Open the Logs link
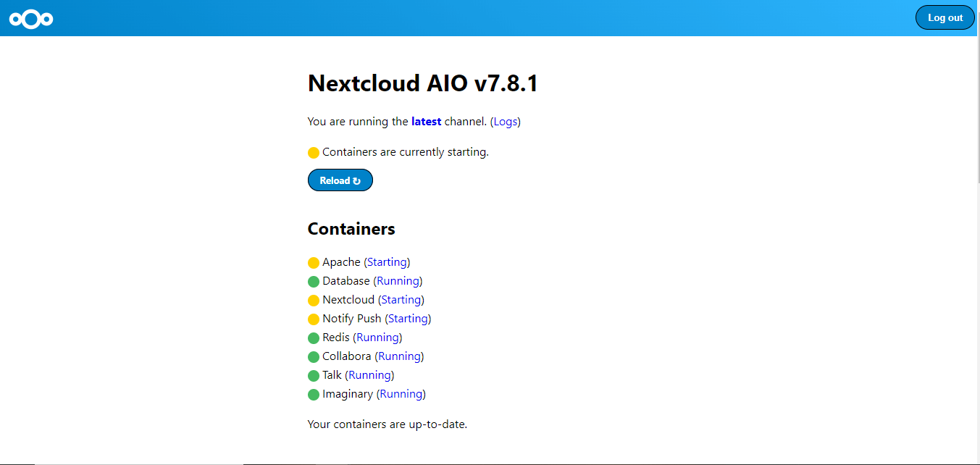The image size is (980, 465). pos(505,121)
